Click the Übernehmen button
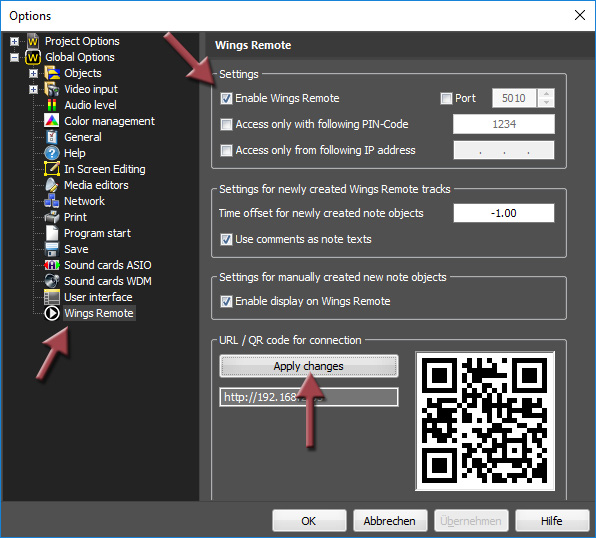This screenshot has width=596, height=538. tap(471, 521)
